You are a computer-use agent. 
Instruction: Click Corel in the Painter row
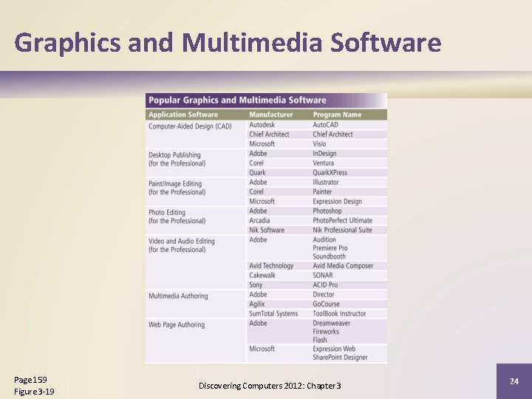point(256,191)
